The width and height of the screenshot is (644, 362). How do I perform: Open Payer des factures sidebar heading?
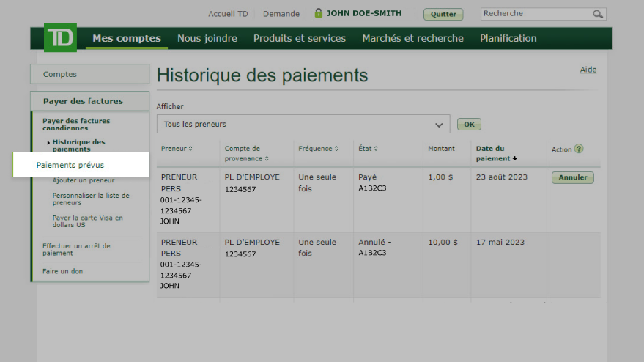pos(89,101)
